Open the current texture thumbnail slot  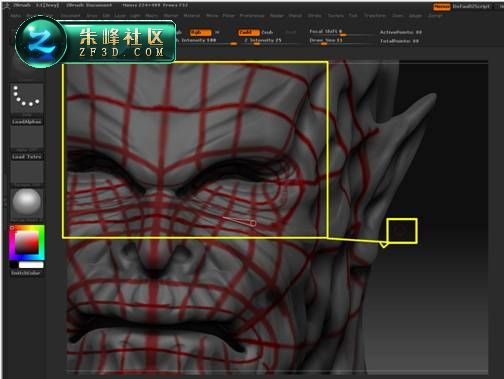click(x=27, y=172)
